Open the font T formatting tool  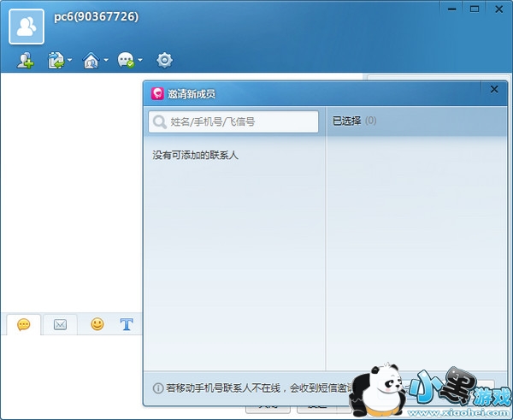[x=127, y=324]
